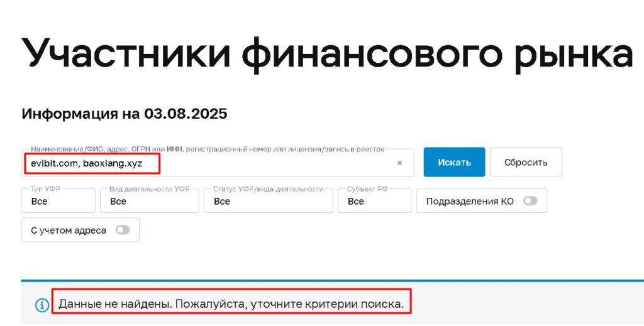Click the info icon beside Данные не найдены
Viewport: 644px width, 326px height.
[42, 305]
